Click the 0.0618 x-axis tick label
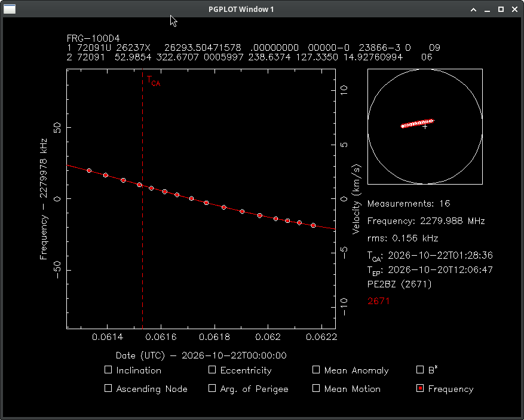 click(214, 337)
